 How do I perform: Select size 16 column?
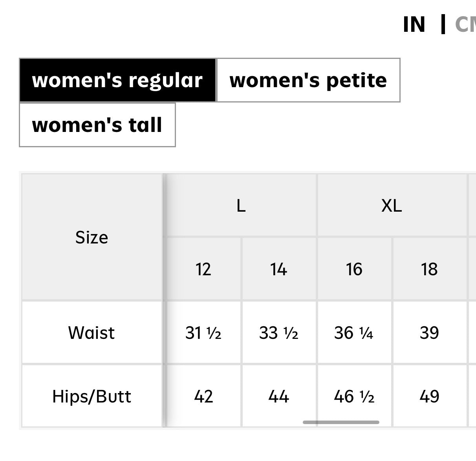click(x=354, y=269)
